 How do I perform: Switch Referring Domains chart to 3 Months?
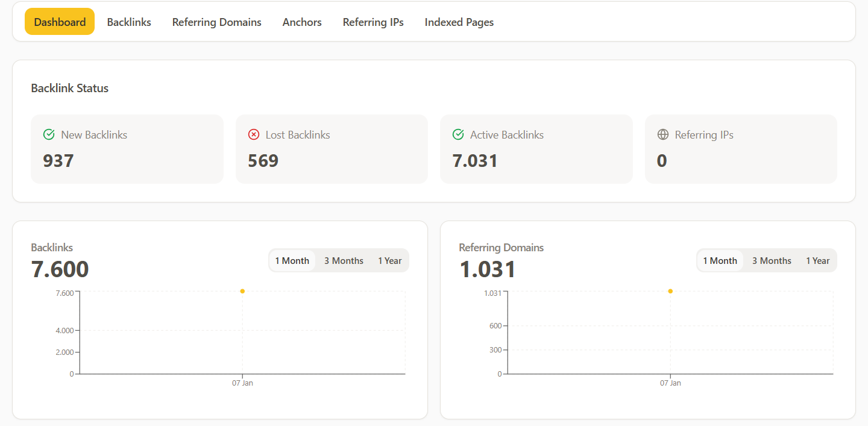pyautogui.click(x=772, y=260)
